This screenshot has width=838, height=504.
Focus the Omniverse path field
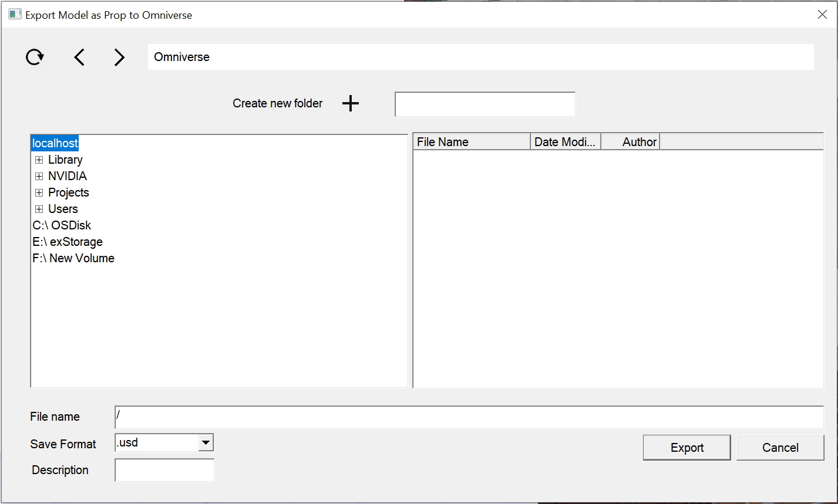[x=481, y=57]
